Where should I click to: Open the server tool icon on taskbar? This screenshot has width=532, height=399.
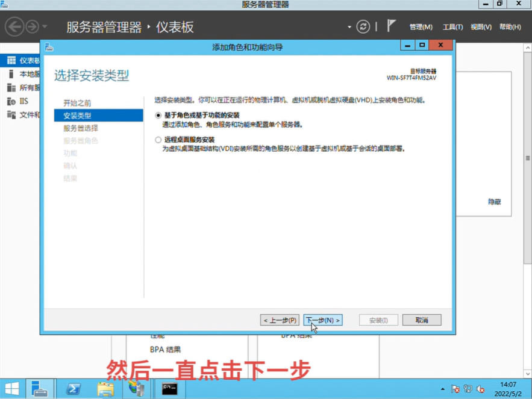coord(137,389)
